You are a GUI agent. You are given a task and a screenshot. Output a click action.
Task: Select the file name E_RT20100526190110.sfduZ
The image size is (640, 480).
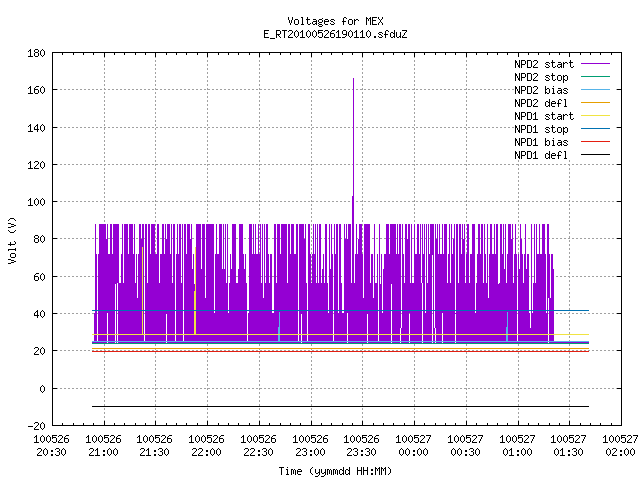(335, 34)
